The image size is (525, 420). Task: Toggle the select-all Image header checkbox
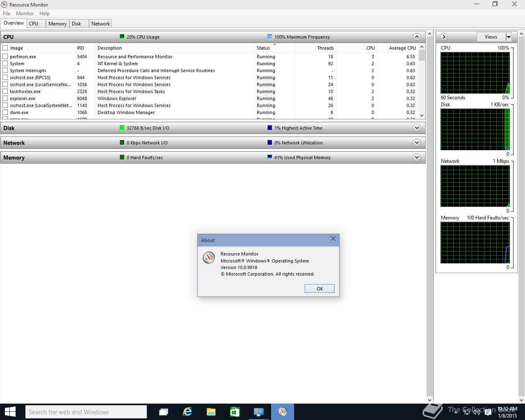[5, 48]
